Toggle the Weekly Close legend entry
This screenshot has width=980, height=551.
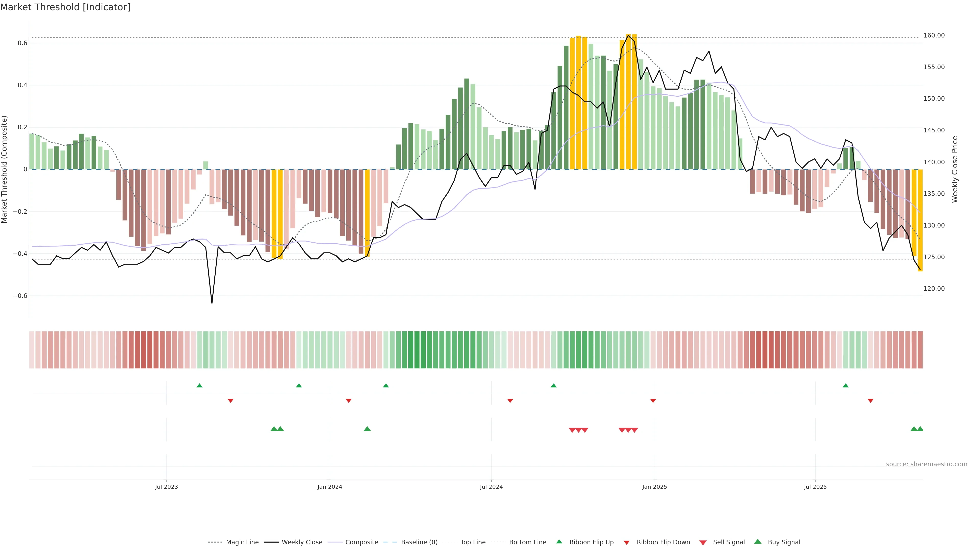point(302,542)
